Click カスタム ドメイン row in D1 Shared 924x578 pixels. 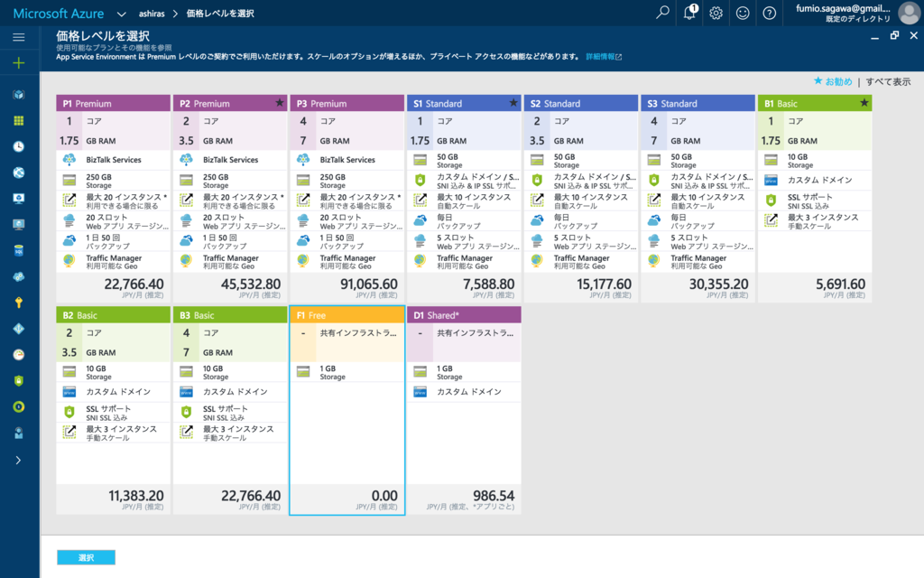point(464,392)
